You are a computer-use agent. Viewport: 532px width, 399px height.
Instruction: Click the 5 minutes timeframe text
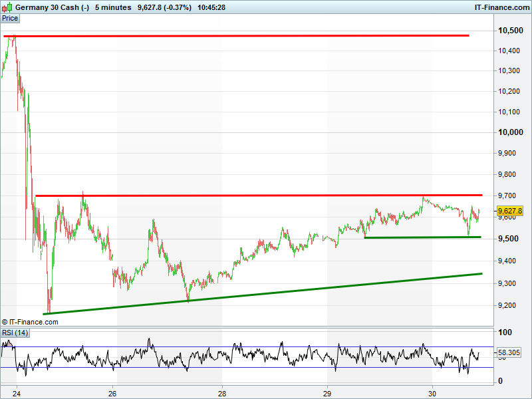113,7
